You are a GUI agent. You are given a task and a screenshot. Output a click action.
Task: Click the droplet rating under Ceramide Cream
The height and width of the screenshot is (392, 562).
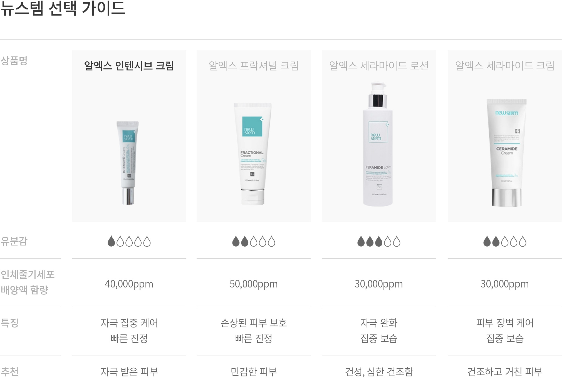click(x=505, y=241)
